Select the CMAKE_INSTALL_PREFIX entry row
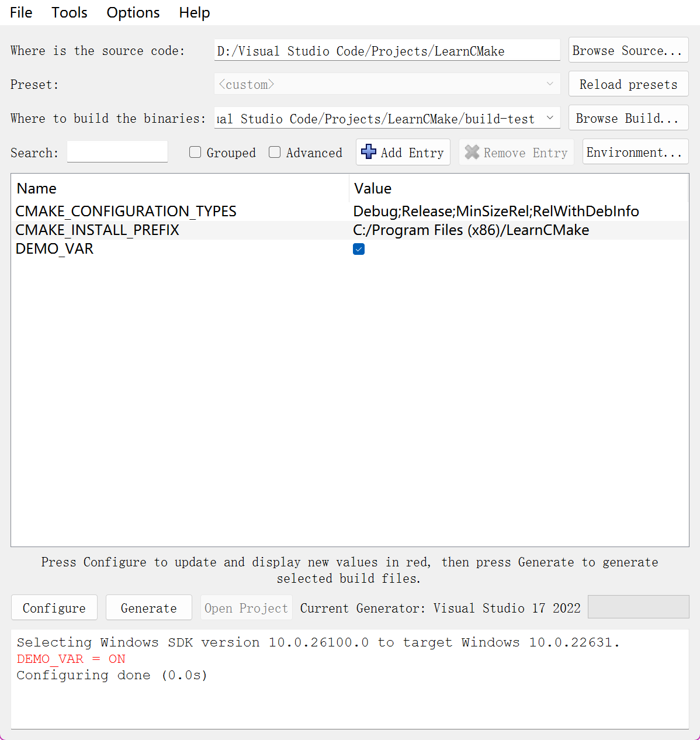Viewport: 700px width, 740px height. 98,230
